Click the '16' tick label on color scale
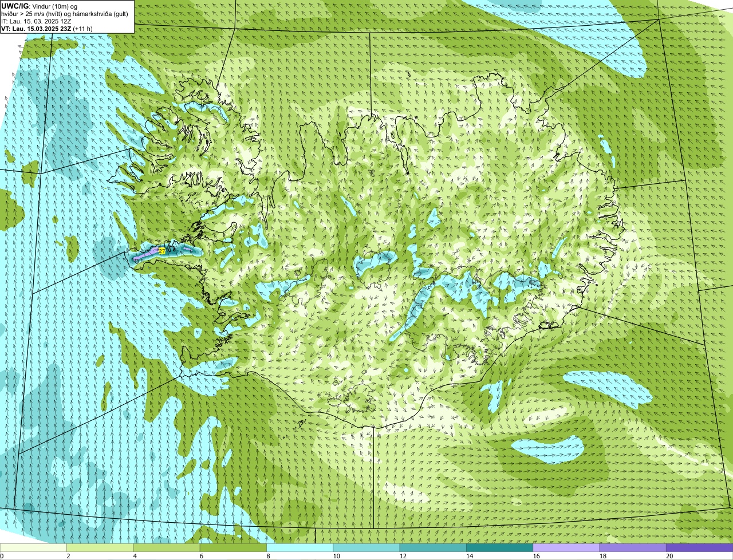The height and width of the screenshot is (560, 733). click(x=535, y=556)
